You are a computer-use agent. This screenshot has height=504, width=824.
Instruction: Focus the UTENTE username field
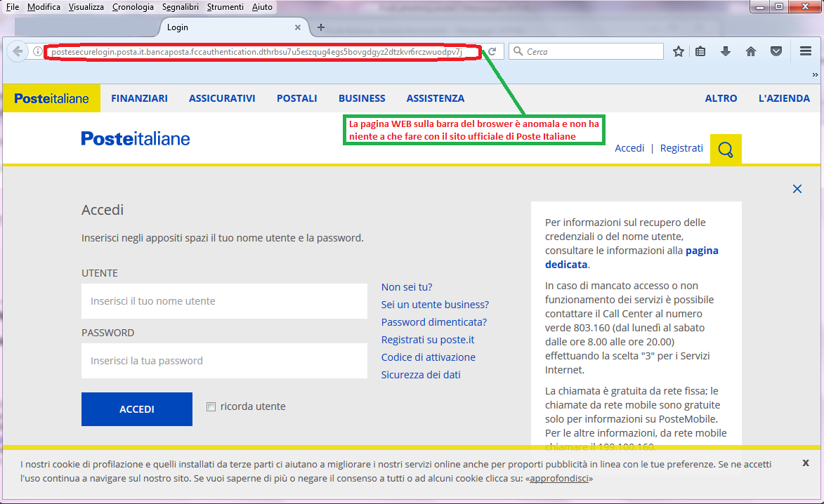click(x=224, y=301)
